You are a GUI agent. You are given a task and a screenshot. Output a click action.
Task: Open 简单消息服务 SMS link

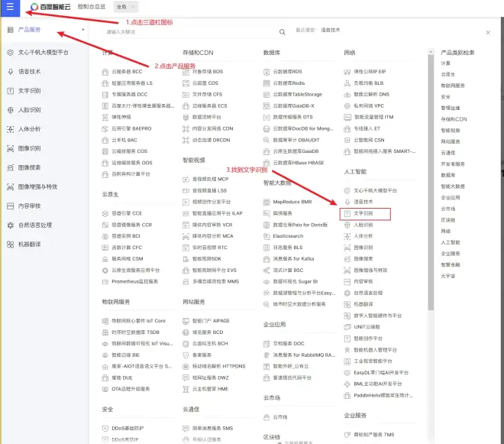click(x=212, y=429)
